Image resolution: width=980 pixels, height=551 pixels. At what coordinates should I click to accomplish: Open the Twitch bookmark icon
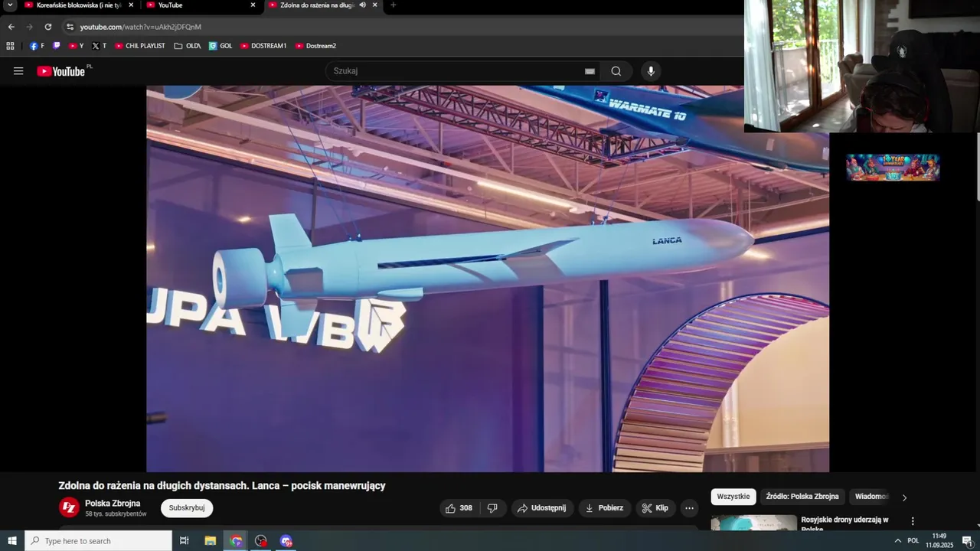click(x=56, y=46)
